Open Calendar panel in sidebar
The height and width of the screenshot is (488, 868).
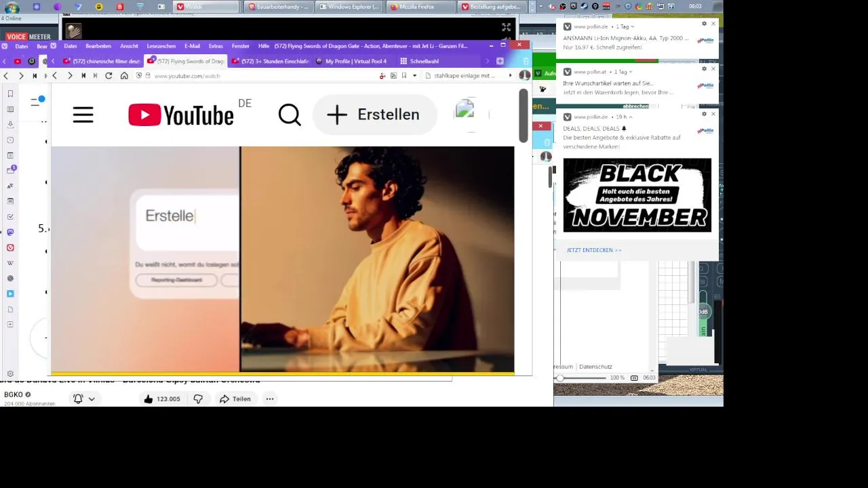[x=10, y=201]
